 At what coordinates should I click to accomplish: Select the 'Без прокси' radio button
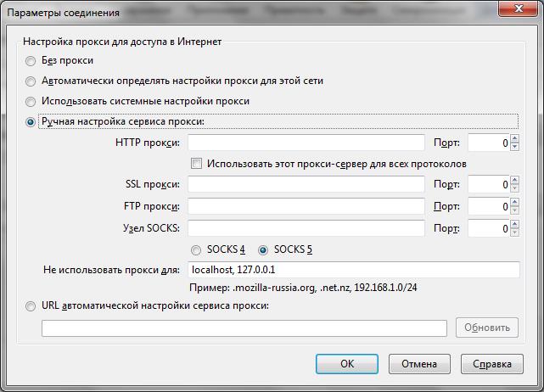[31, 61]
